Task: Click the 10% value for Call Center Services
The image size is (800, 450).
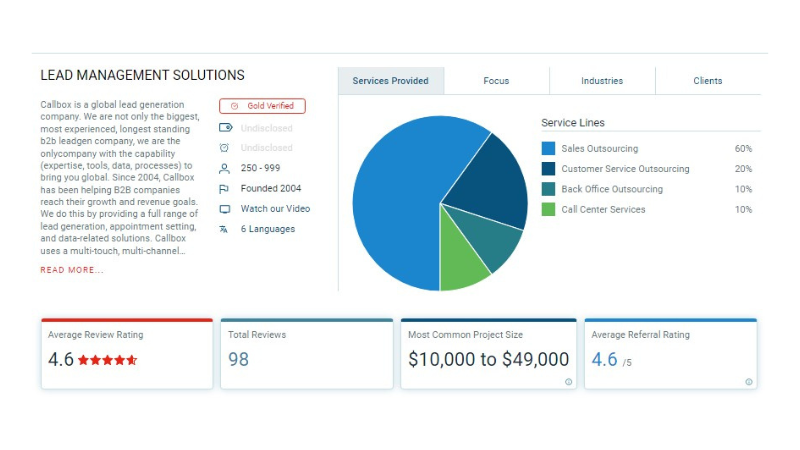Action: pyautogui.click(x=743, y=210)
